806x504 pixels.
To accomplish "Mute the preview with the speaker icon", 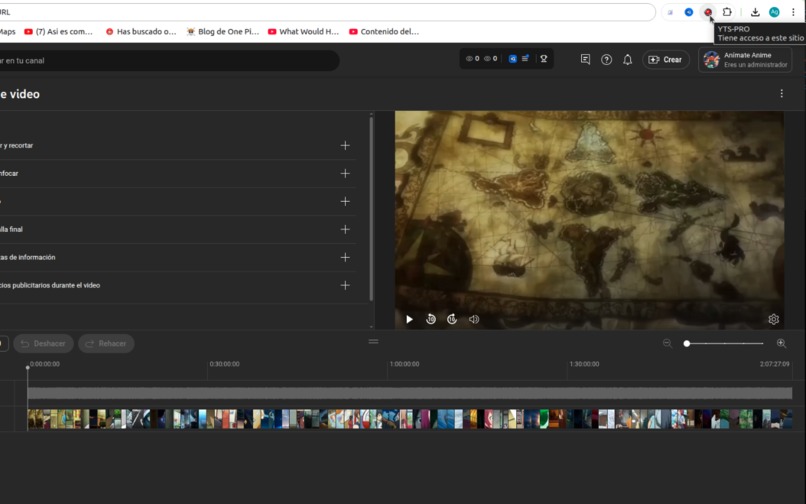I will [x=474, y=319].
